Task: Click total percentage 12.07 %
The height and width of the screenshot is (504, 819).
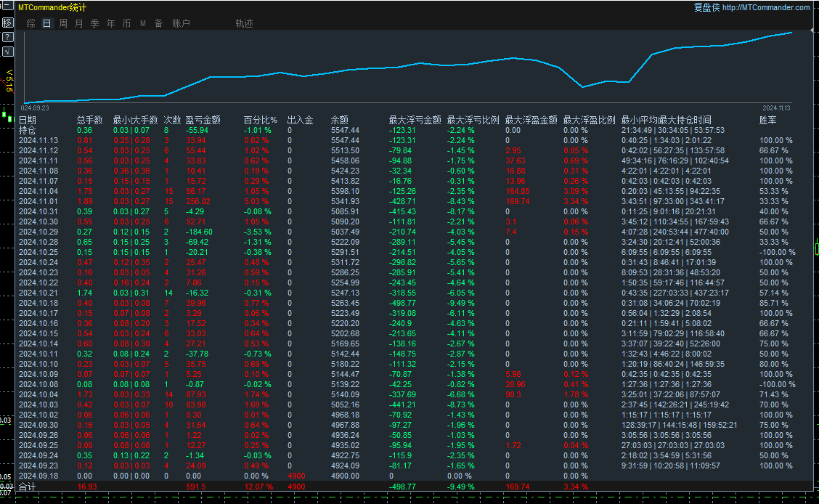Action: [258, 487]
